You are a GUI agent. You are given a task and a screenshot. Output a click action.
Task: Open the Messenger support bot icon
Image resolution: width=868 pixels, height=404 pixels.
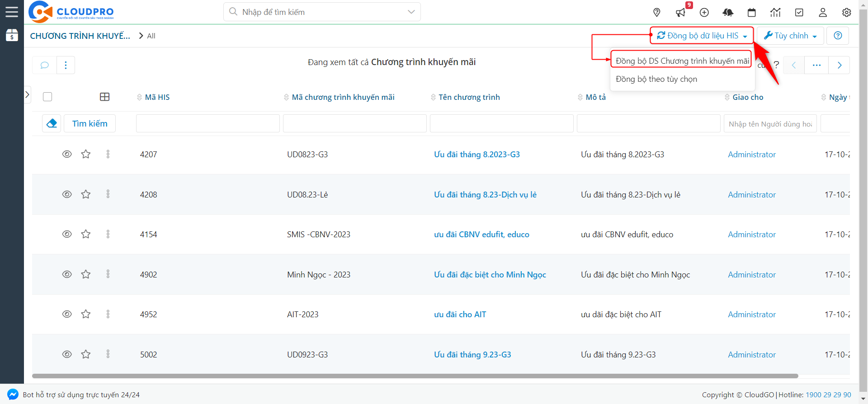[13, 395]
